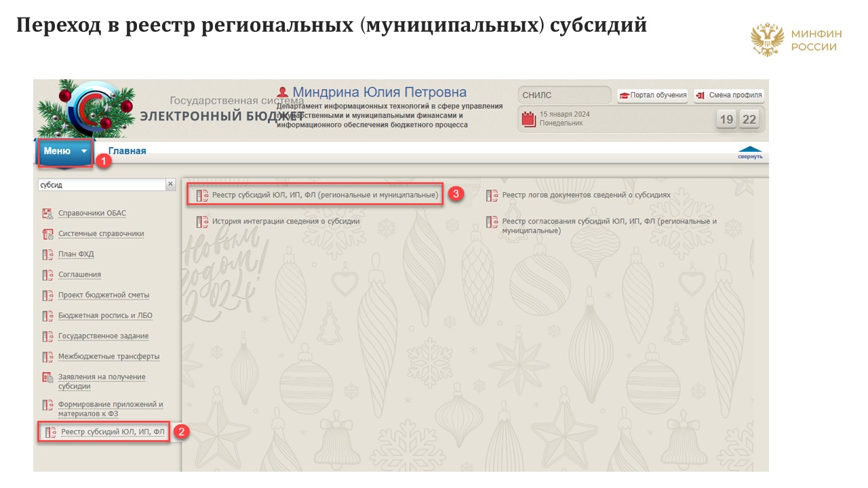Open the Соглашения menu item

pos(79,274)
